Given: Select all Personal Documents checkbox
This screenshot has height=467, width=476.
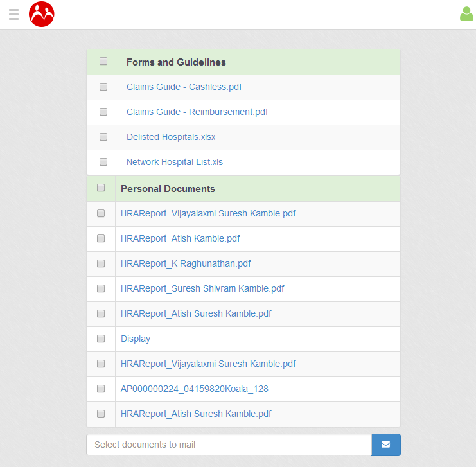Looking at the screenshot, I should click(101, 188).
